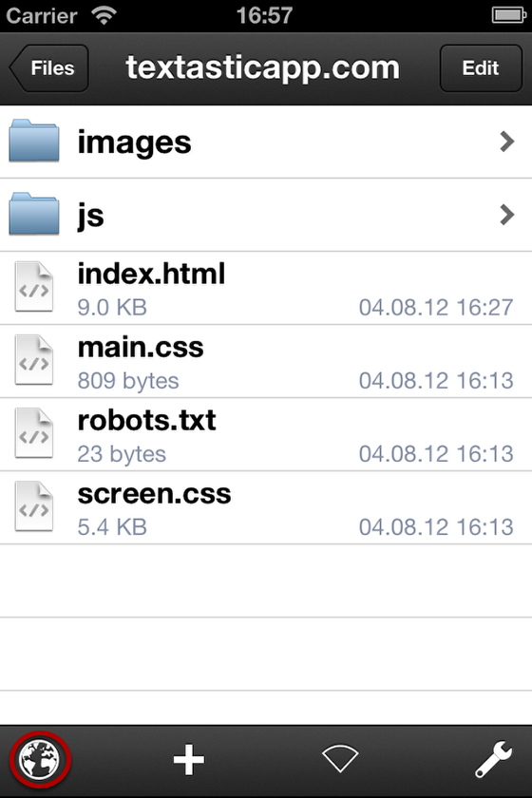
Task: Tap the Edit button
Action: [481, 68]
